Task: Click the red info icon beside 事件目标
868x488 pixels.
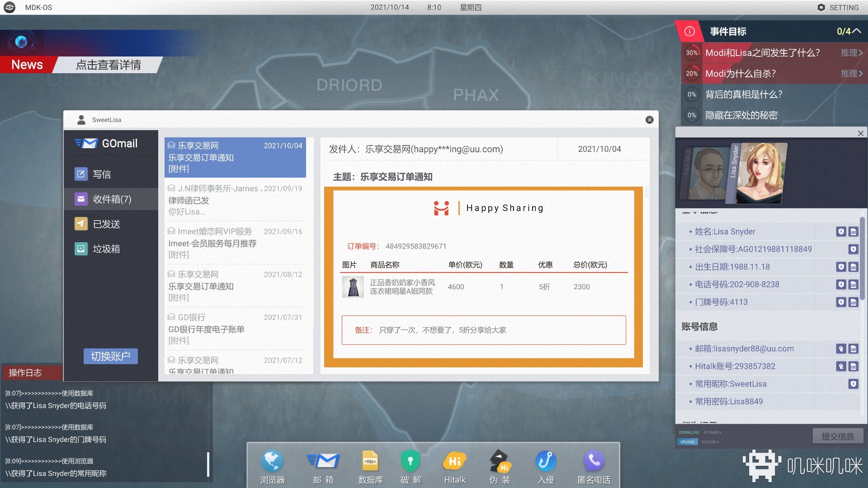Action: pyautogui.click(x=689, y=31)
